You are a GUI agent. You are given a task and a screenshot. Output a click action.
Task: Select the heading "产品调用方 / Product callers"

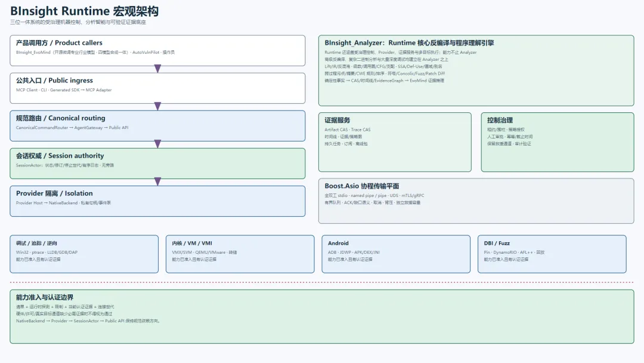(59, 43)
